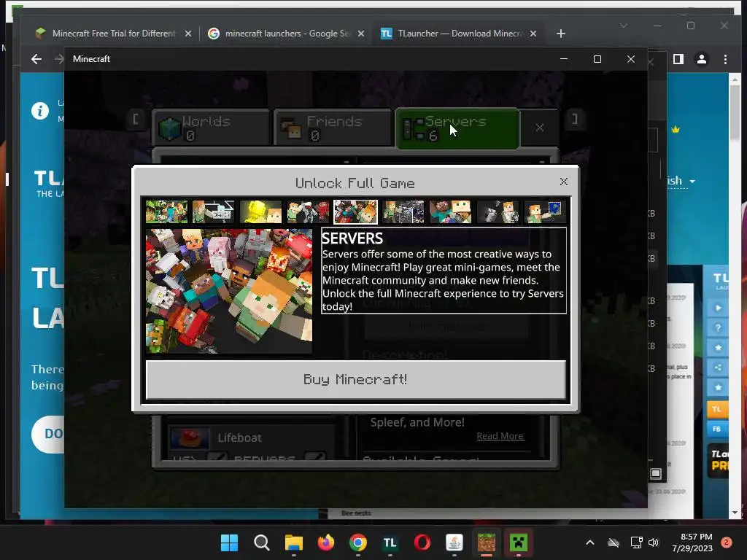Close the TLauncher browser tab
The height and width of the screenshot is (560, 747).
click(x=533, y=34)
